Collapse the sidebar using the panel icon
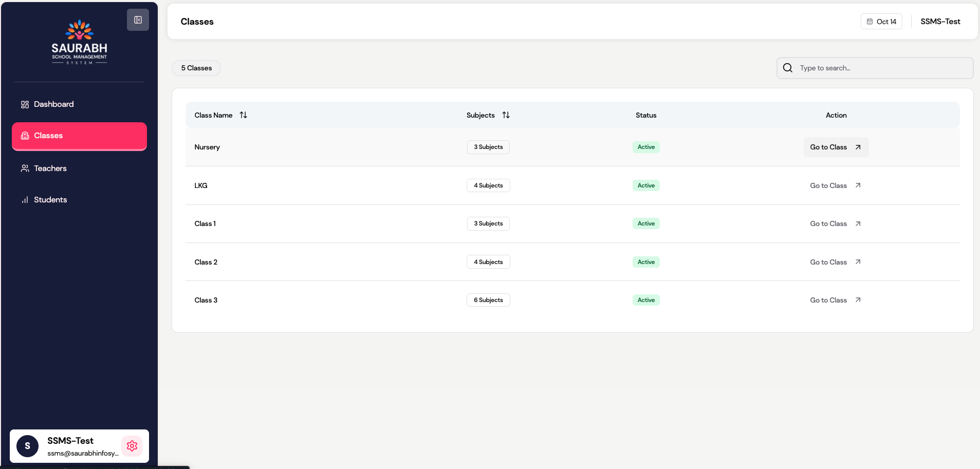Image resolution: width=980 pixels, height=469 pixels. 138,20
